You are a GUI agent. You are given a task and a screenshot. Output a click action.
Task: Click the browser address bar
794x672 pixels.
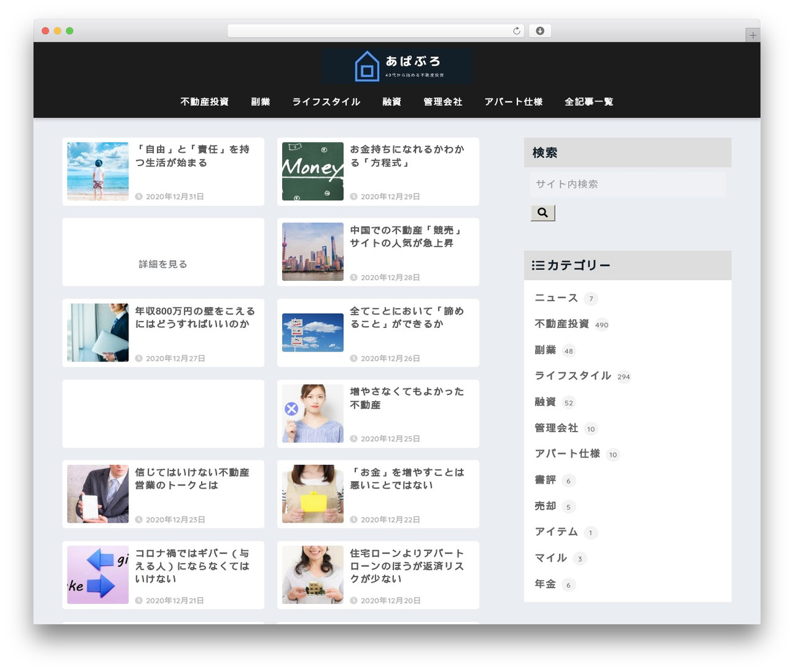point(375,31)
